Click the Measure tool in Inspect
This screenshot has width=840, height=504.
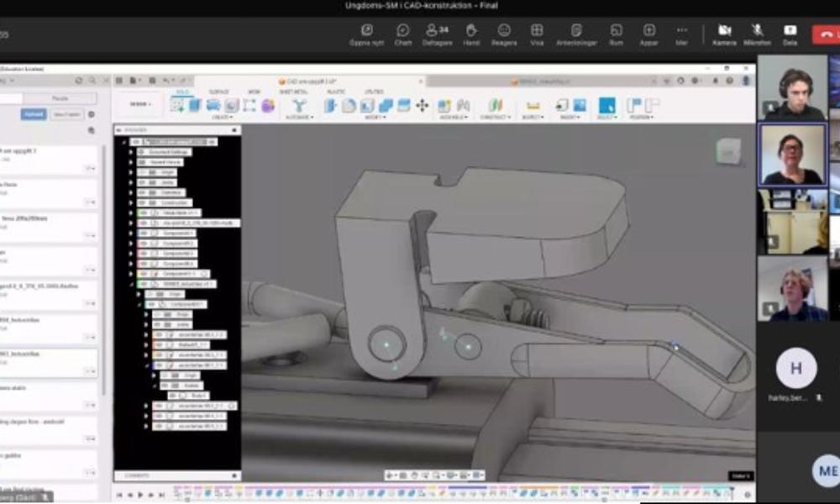pyautogui.click(x=532, y=105)
